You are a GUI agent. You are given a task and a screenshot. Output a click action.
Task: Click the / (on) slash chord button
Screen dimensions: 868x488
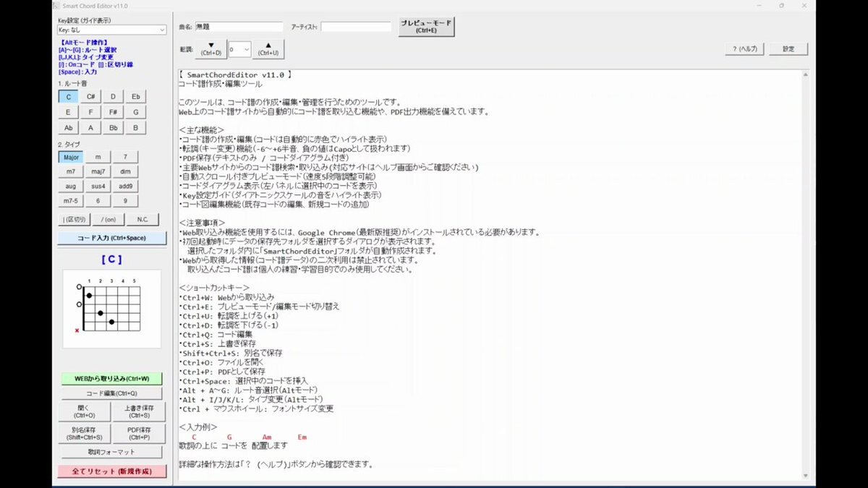(108, 220)
